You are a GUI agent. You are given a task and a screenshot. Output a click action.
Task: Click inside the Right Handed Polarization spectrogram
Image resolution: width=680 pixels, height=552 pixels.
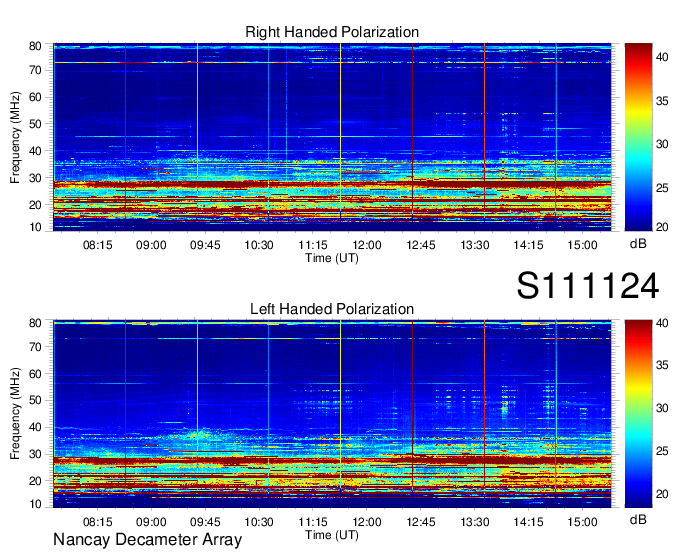click(x=332, y=137)
